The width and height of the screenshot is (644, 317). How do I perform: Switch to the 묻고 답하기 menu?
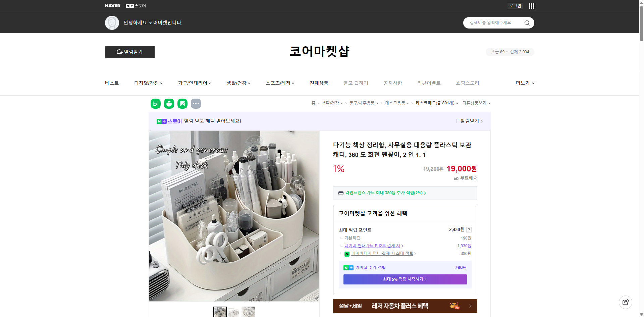click(356, 83)
